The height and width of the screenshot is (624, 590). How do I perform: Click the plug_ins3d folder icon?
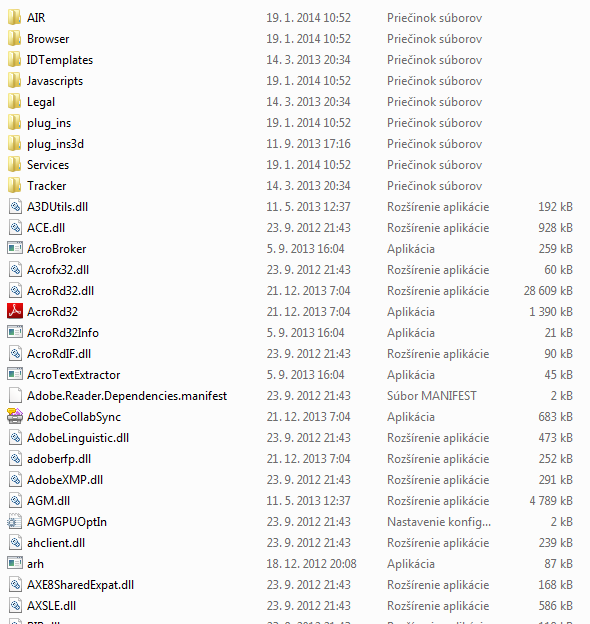click(x=15, y=144)
